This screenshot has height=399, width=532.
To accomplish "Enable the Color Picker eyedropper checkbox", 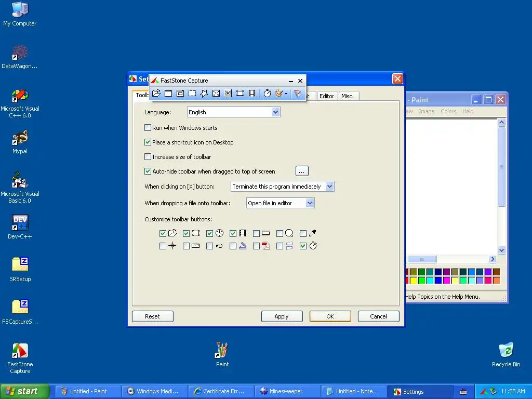I will click(x=303, y=233).
